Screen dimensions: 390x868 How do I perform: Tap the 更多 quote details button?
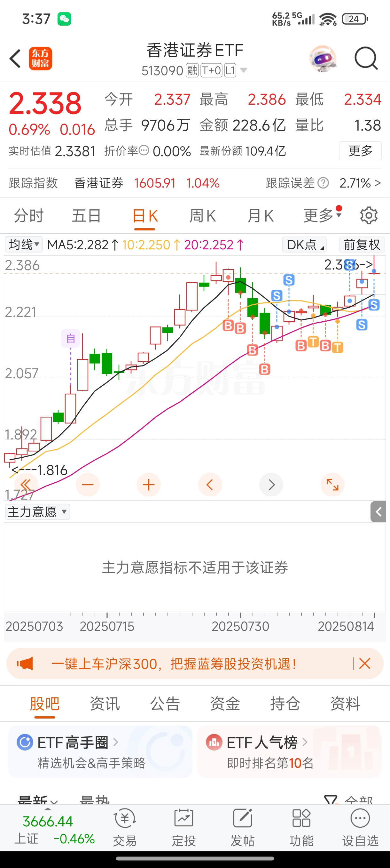click(360, 151)
